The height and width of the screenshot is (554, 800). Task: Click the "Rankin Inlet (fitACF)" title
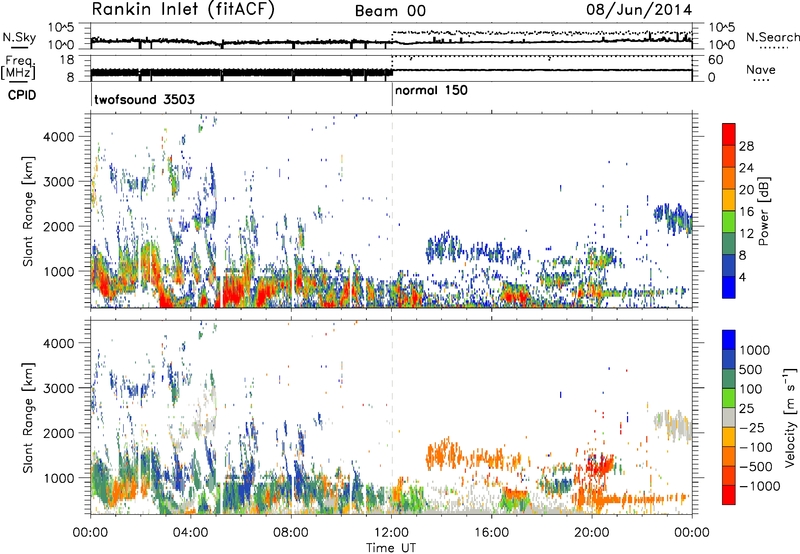tap(183, 10)
